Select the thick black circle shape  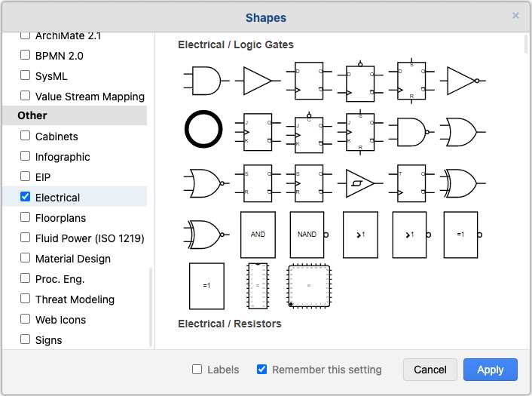click(x=203, y=129)
